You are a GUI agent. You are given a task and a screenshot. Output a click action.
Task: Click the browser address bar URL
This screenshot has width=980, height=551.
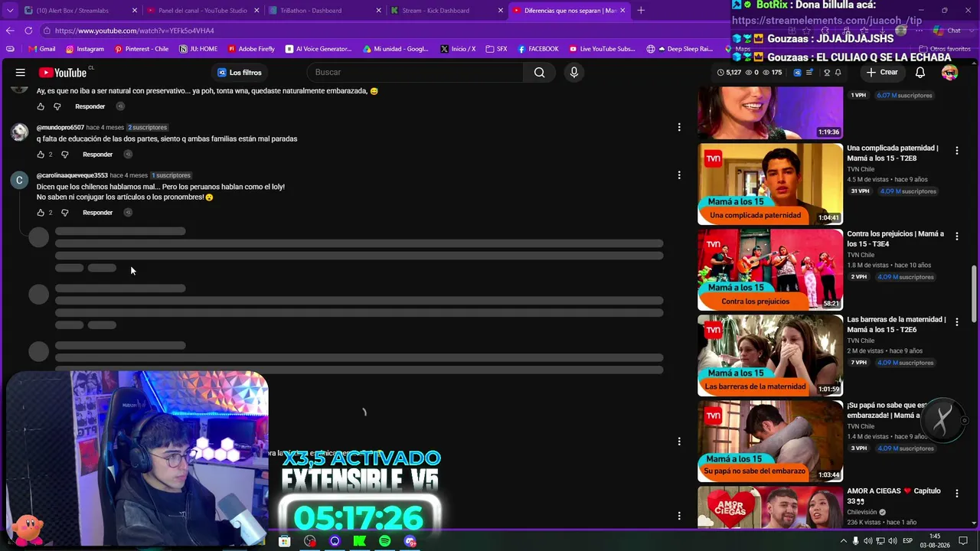tap(135, 31)
